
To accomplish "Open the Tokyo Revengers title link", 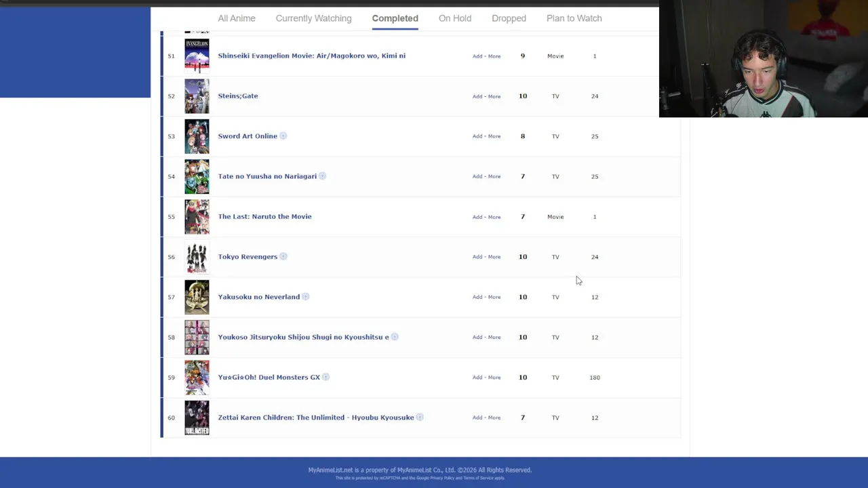I will tap(248, 257).
